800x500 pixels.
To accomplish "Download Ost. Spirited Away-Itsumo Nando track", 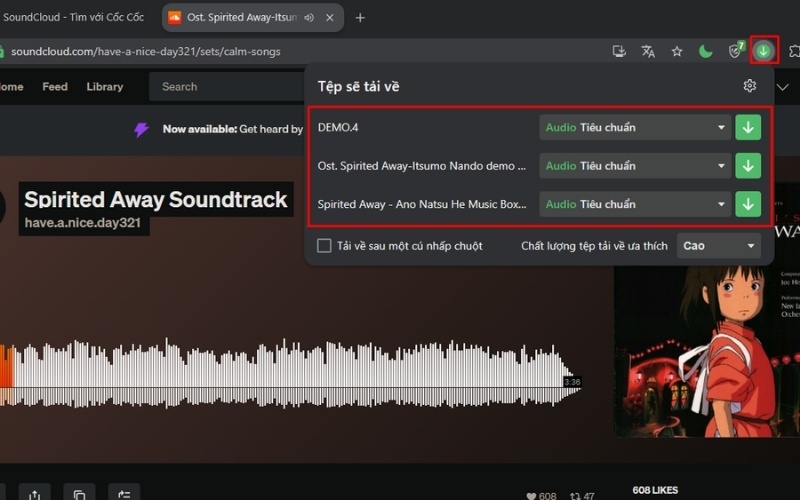I will (748, 166).
